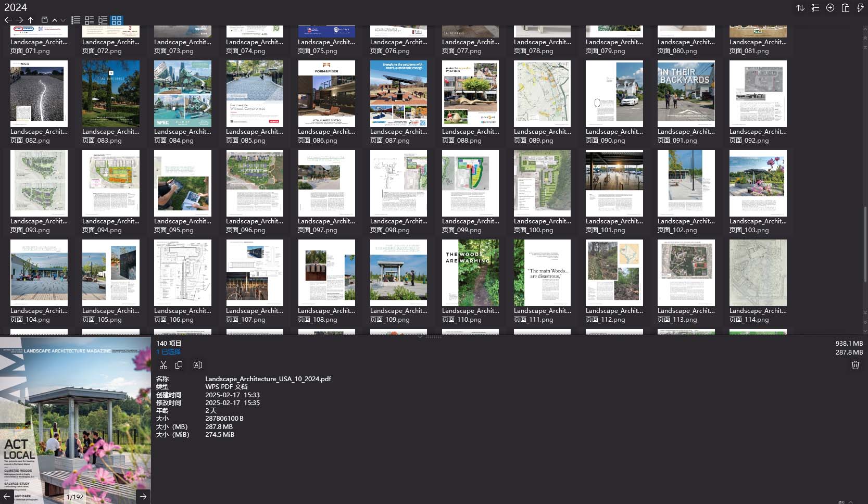Switch to grid layout view
The height and width of the screenshot is (504, 868).
(117, 20)
